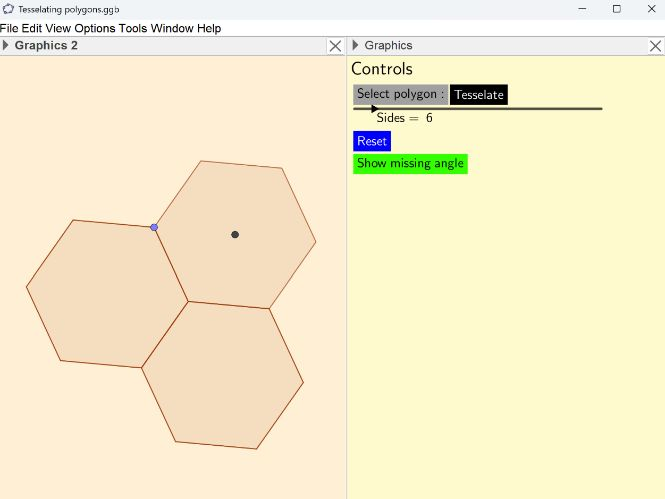The height and width of the screenshot is (499, 665).
Task: Click the Sides slider handle
Action: (374, 109)
